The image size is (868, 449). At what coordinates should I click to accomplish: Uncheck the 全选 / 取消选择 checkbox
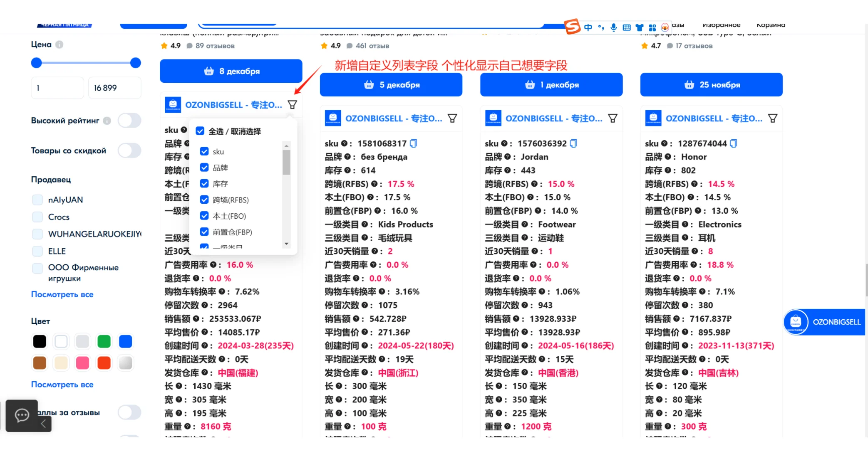(x=200, y=131)
